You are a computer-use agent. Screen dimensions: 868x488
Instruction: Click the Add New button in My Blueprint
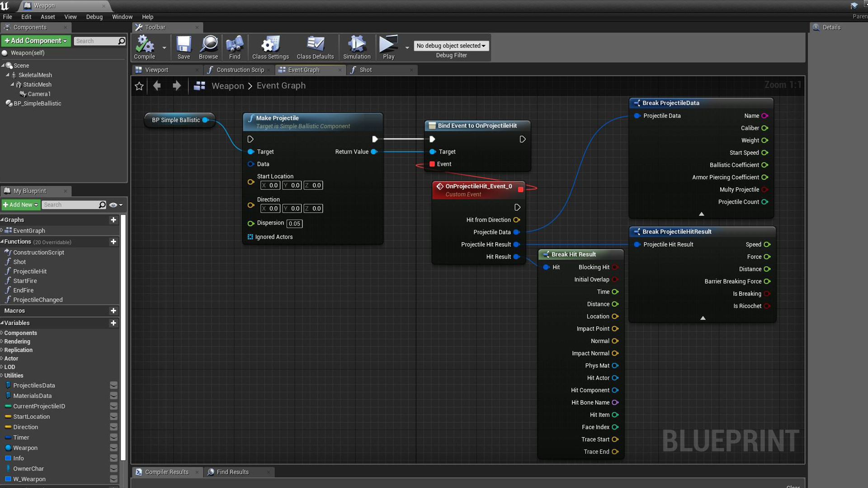click(x=21, y=205)
